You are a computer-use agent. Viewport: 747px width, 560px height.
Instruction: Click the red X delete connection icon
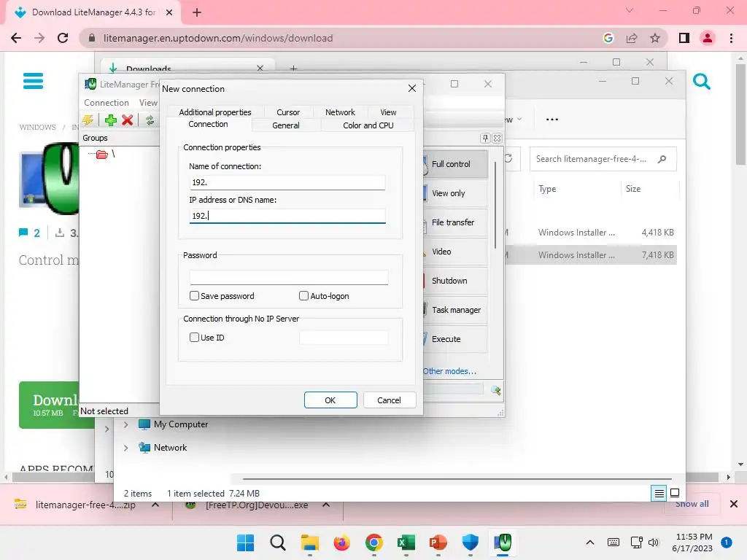127,120
